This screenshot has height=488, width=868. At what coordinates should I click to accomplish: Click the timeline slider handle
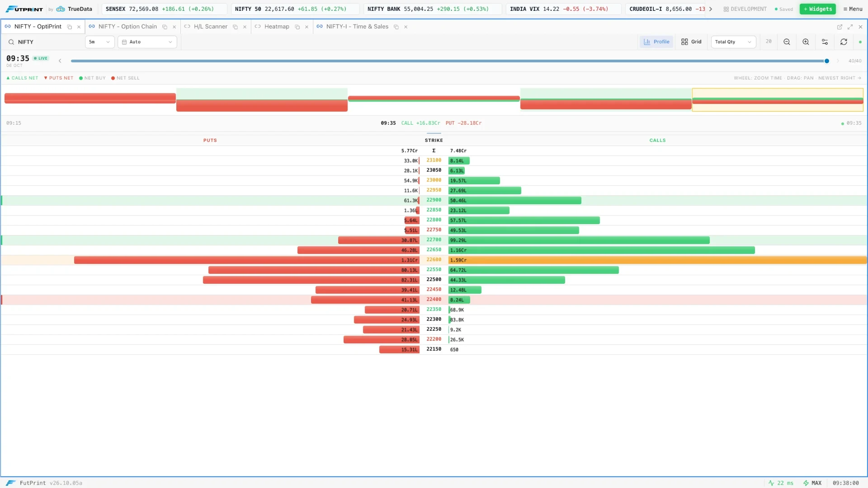[x=827, y=61]
